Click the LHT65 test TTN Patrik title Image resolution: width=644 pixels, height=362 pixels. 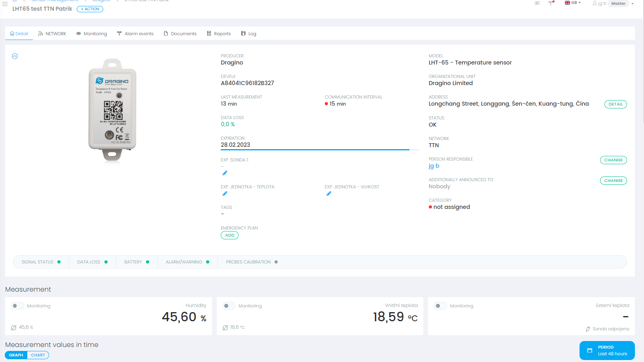tap(42, 9)
